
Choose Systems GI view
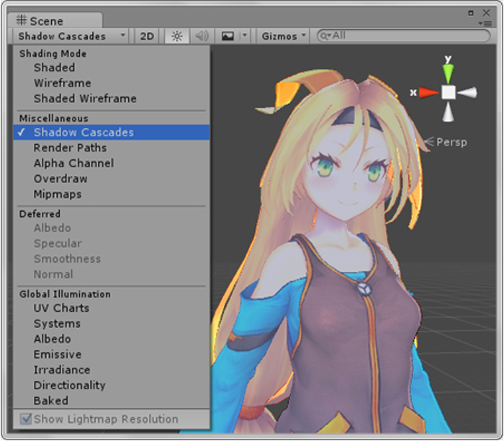coord(111,324)
